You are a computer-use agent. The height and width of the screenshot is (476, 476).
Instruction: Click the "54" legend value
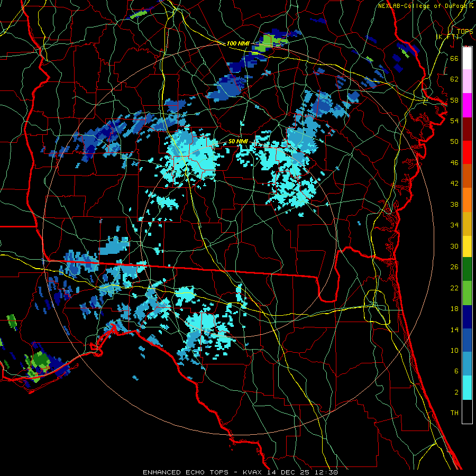coord(454,121)
